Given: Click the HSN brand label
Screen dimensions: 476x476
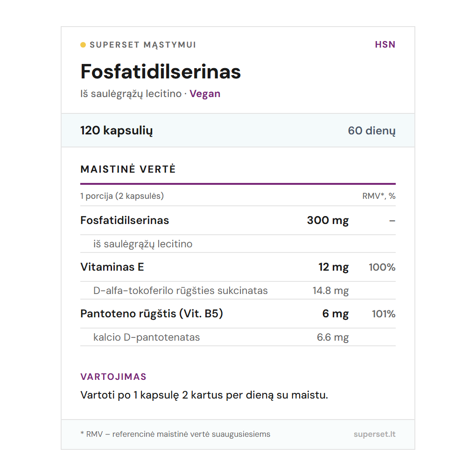Looking at the screenshot, I should [x=385, y=45].
